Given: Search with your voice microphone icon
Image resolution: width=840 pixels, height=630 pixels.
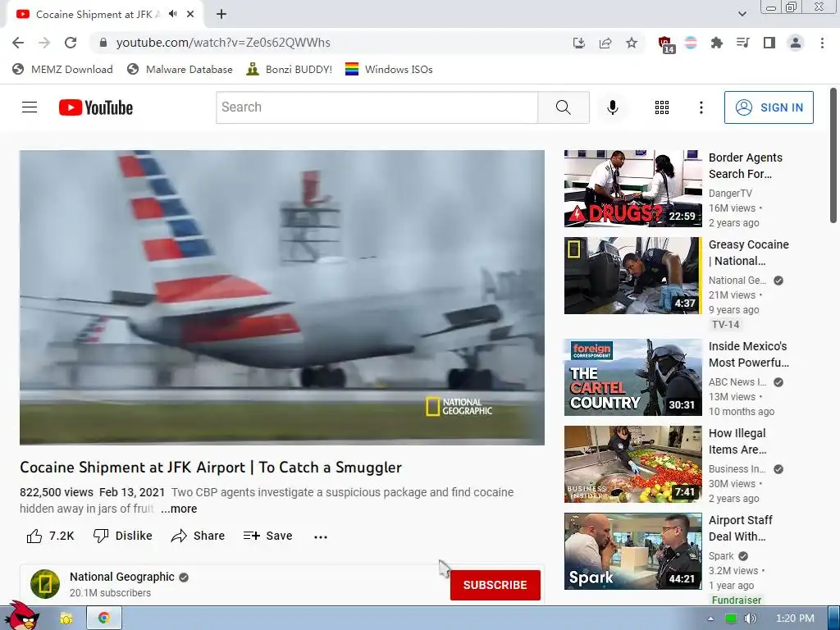Looking at the screenshot, I should pos(612,107).
